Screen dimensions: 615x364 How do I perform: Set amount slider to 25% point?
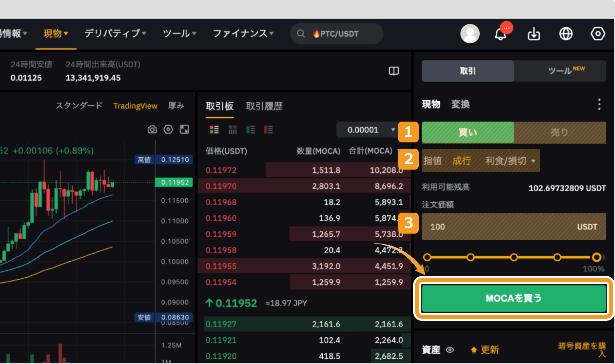tap(470, 257)
